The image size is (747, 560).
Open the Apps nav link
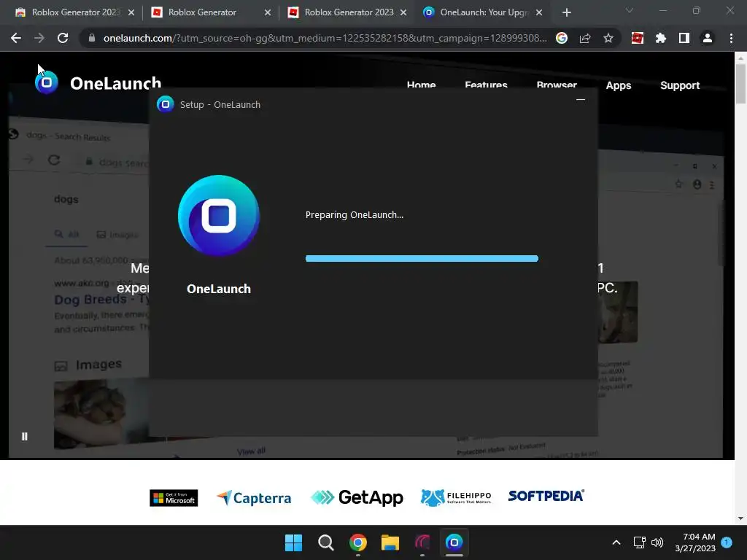click(x=619, y=86)
